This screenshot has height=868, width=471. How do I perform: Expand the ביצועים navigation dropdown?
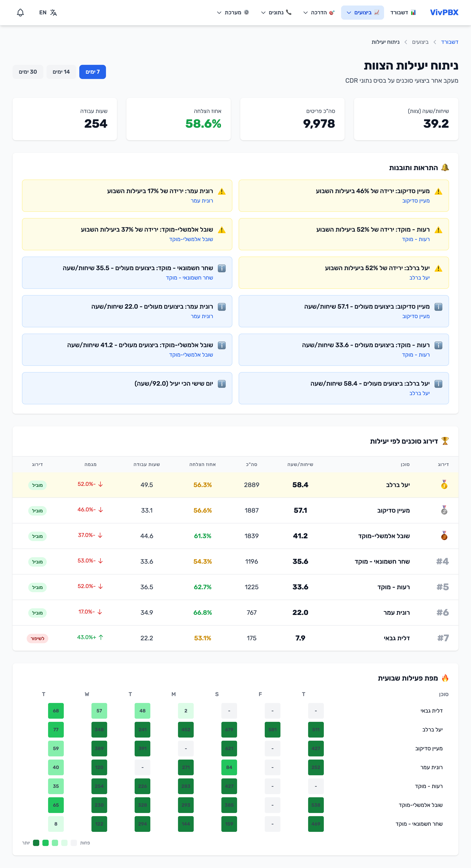pos(362,12)
